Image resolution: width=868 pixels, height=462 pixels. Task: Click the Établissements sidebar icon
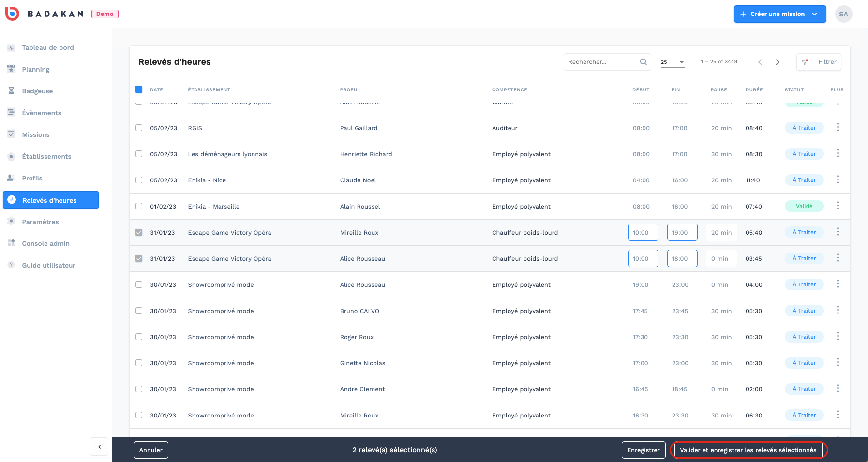[x=11, y=156]
